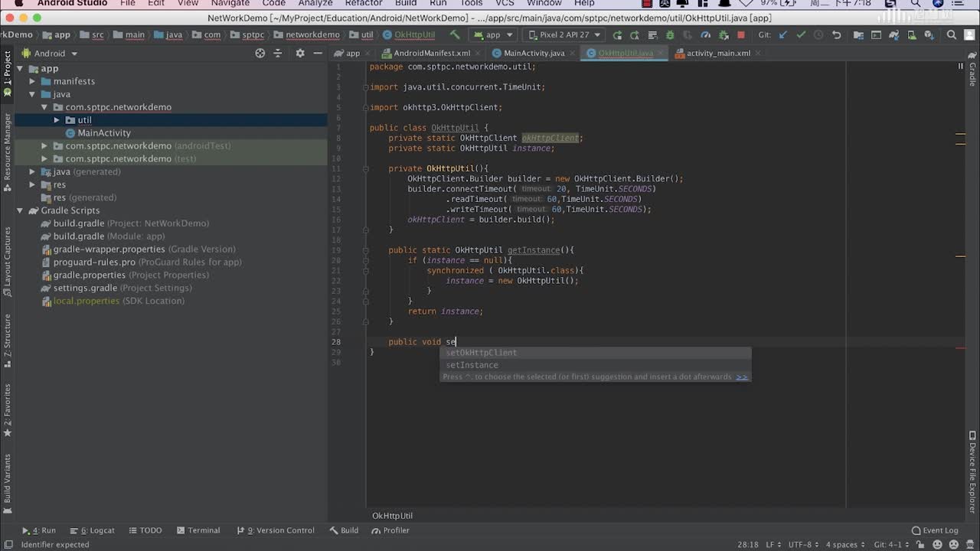Image resolution: width=980 pixels, height=551 pixels.
Task: Open the Project panel gear settings
Action: [300, 53]
